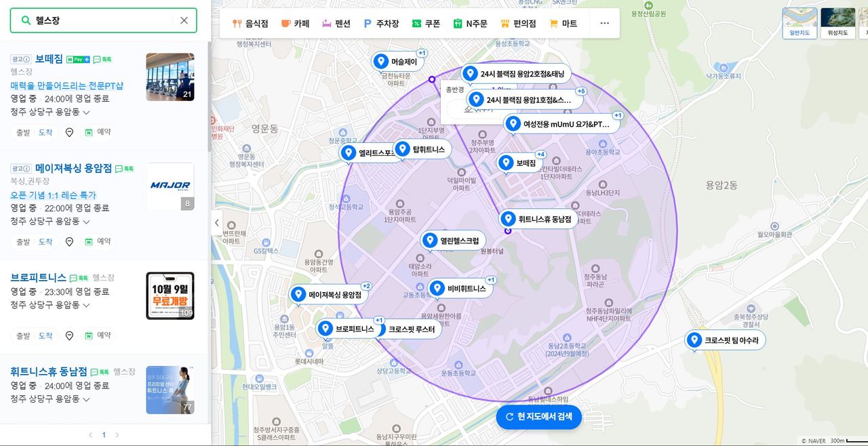The width and height of the screenshot is (868, 446).
Task: Select the 펜션 category filter
Action: pyautogui.click(x=336, y=23)
